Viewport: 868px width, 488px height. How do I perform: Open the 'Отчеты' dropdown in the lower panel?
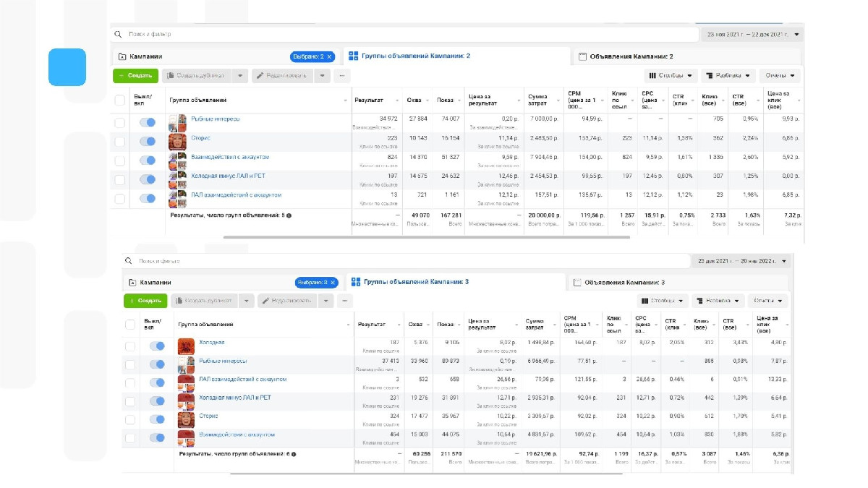tap(767, 301)
